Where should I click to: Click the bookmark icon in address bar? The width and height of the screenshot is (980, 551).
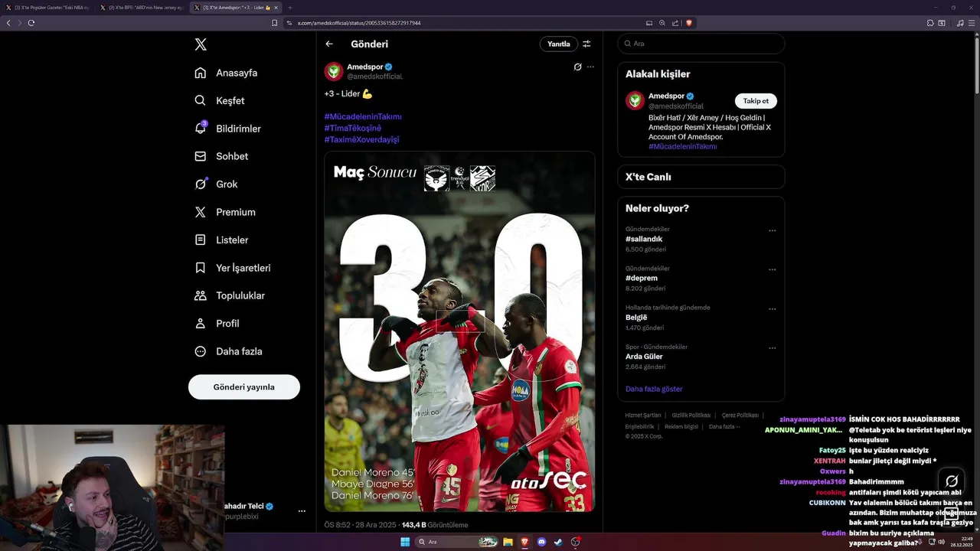(x=275, y=23)
